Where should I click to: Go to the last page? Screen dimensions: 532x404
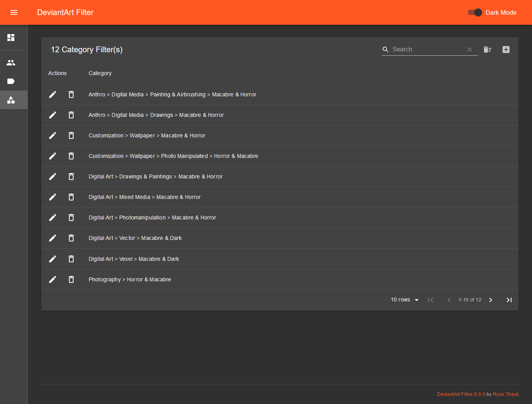(x=509, y=300)
